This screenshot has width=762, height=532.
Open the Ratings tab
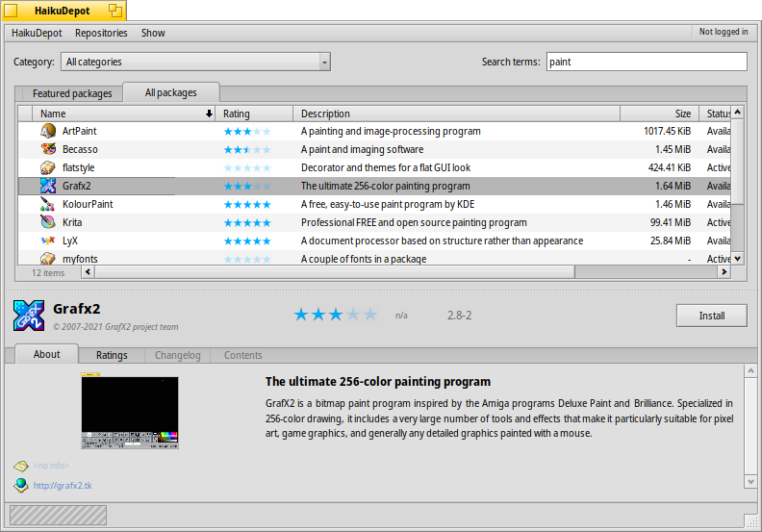click(112, 355)
